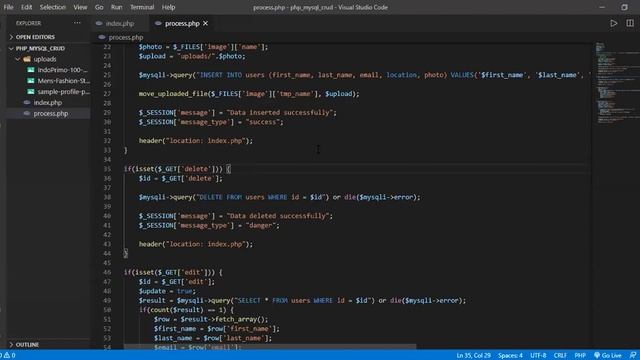Click the DELETE FROM users query line

click(279, 197)
